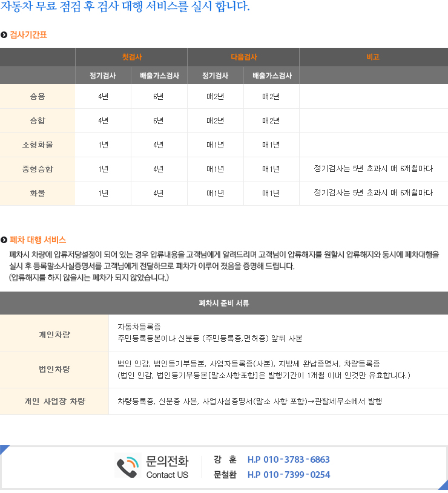Screen dimensions: 448x493
Task: Click the 폐차시 준비 서류 table header
Action: pos(224,303)
